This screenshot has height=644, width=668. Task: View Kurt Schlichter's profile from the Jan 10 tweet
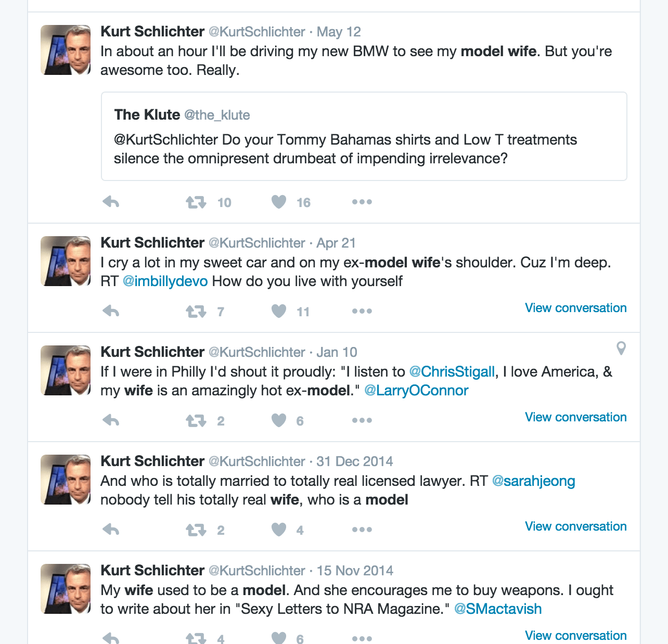[x=152, y=352]
